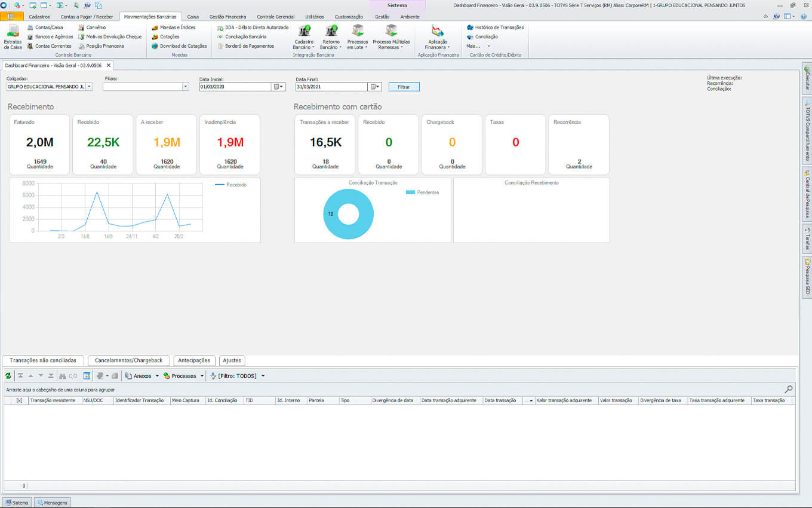Click the Data Inicial date field
The image size is (812, 508).
pyautogui.click(x=235, y=87)
